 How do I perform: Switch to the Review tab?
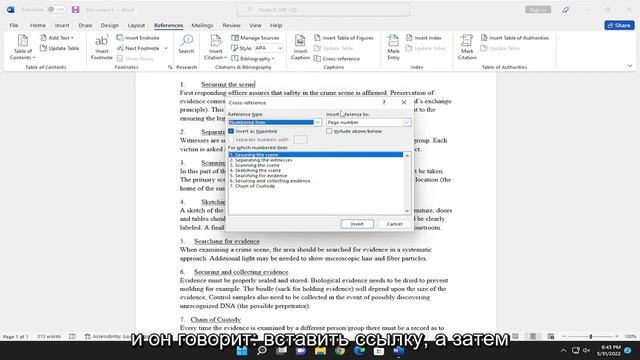pos(231,25)
